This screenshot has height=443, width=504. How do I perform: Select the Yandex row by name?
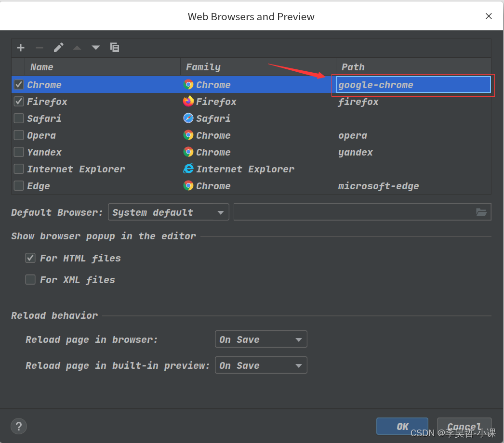(44, 152)
